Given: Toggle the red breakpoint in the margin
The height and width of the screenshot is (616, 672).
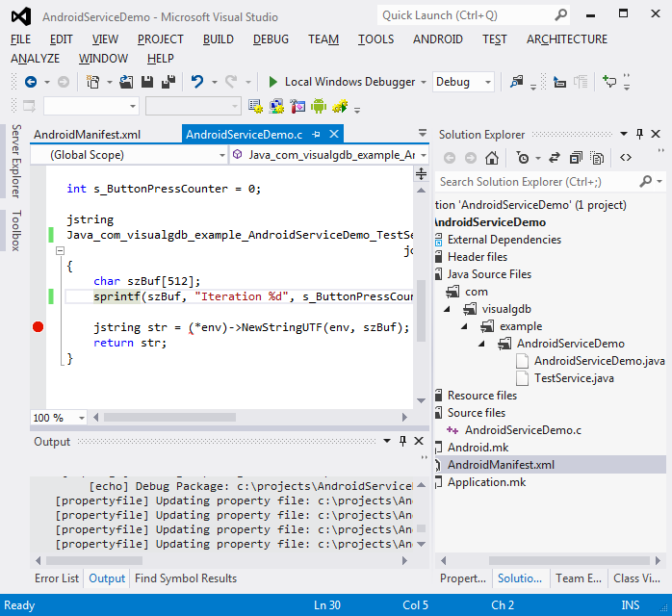Looking at the screenshot, I should point(39,327).
